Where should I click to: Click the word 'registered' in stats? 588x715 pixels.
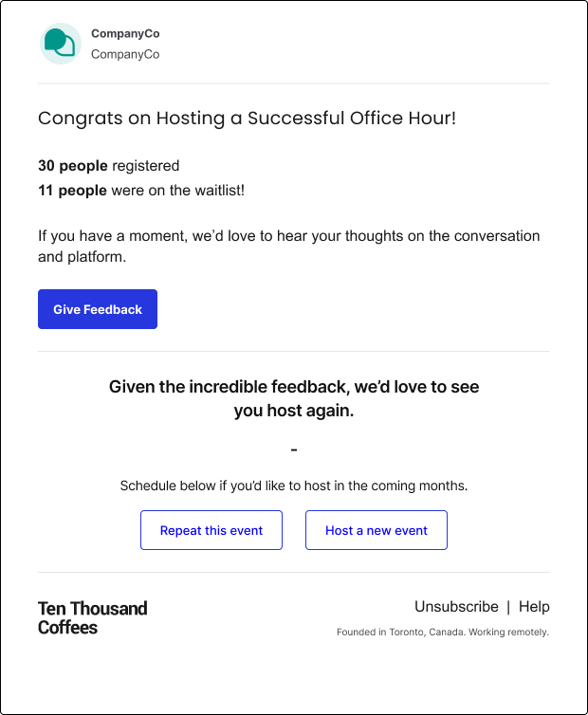pyautogui.click(x=145, y=166)
